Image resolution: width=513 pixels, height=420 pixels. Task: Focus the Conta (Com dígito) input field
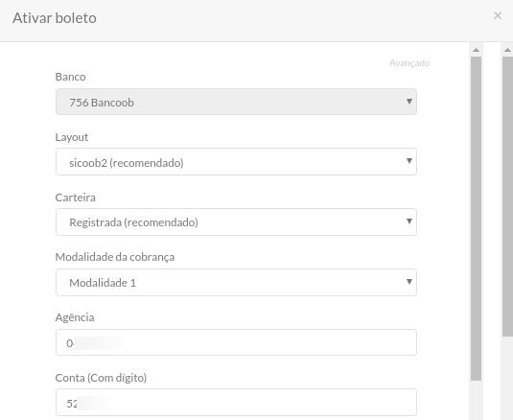coord(236,403)
